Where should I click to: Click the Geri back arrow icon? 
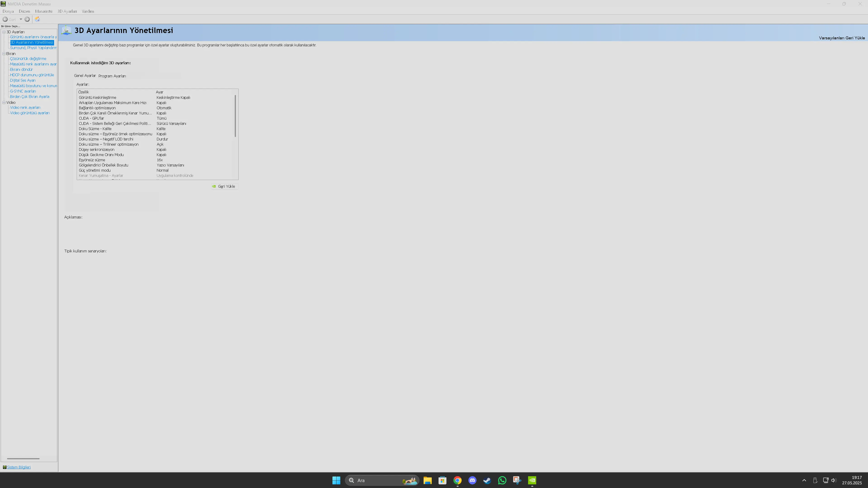click(5, 19)
